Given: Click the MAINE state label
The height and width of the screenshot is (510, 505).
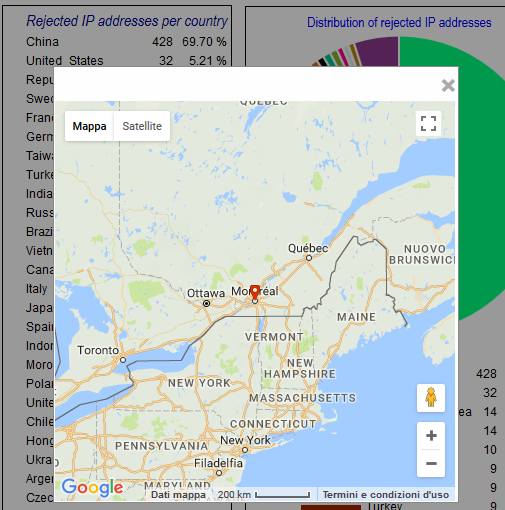Looking at the screenshot, I should pos(356,317).
